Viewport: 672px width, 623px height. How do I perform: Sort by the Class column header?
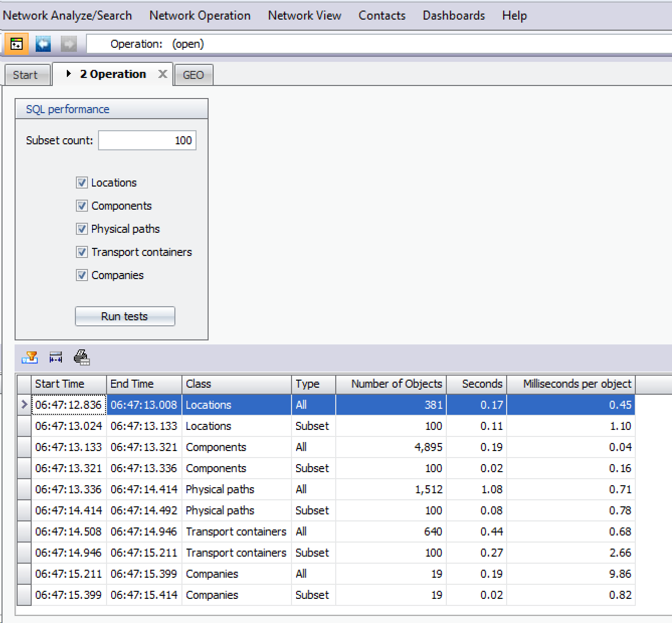click(237, 384)
